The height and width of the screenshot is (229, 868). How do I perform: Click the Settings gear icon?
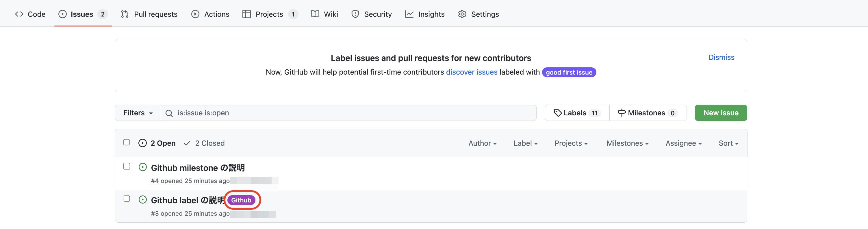point(462,14)
